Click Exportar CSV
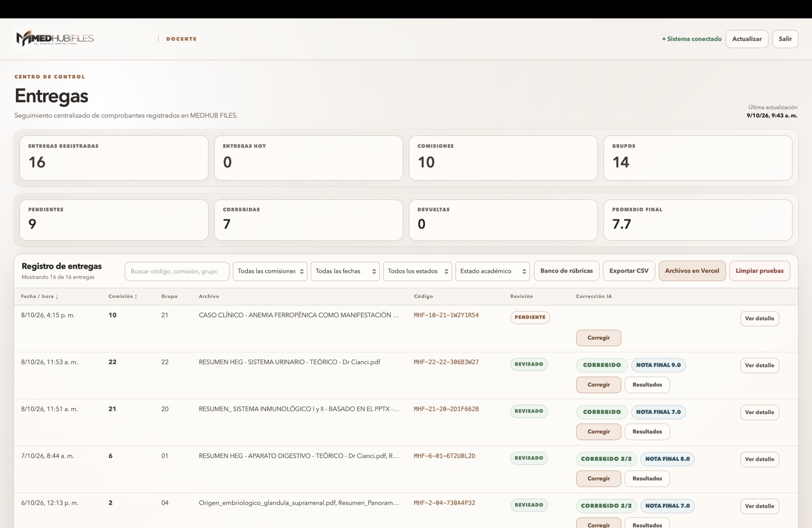 click(x=629, y=271)
